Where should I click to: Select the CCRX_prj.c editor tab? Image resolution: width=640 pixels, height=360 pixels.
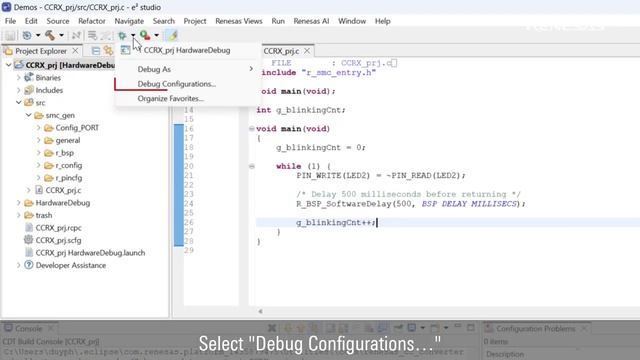tap(281, 51)
